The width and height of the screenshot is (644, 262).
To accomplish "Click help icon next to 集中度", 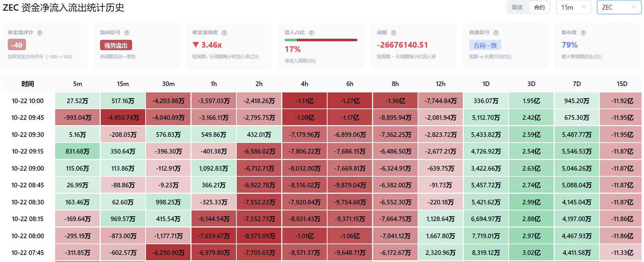I will pos(583,33).
